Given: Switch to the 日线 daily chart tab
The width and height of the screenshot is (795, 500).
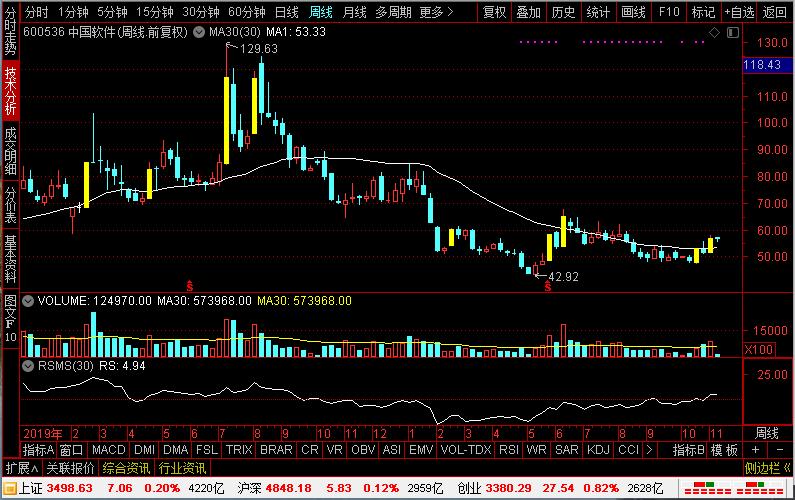Looking at the screenshot, I should [286, 12].
